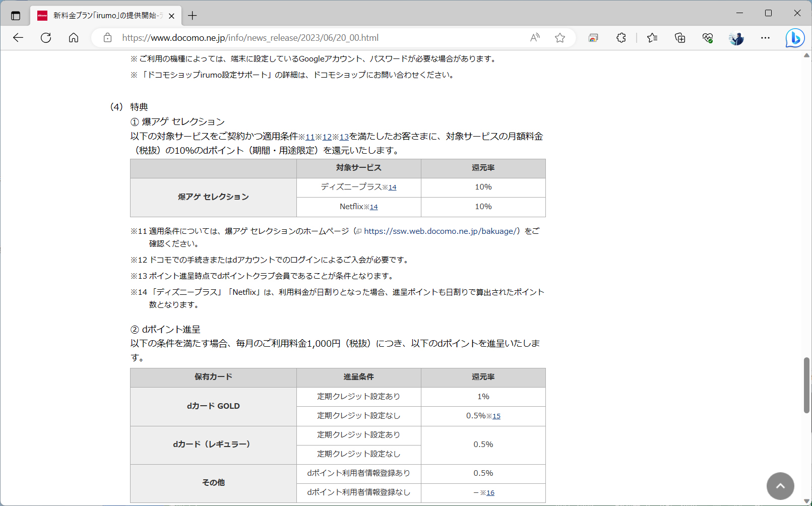
Task: Go to browser home page
Action: click(x=73, y=37)
